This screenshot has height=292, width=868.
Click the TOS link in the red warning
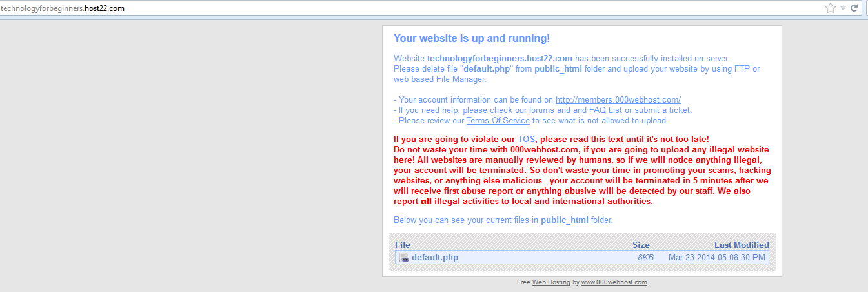[x=527, y=140]
